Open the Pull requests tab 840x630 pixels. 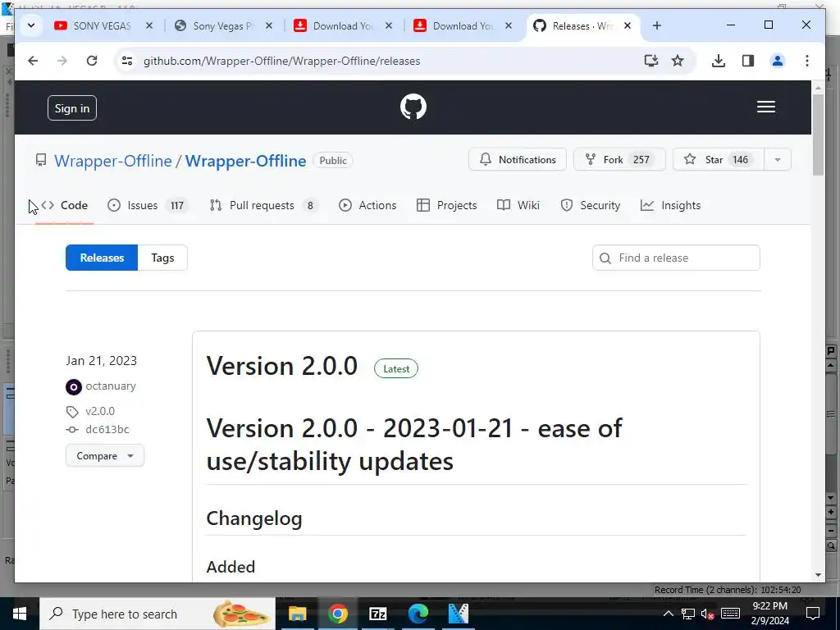(263, 205)
